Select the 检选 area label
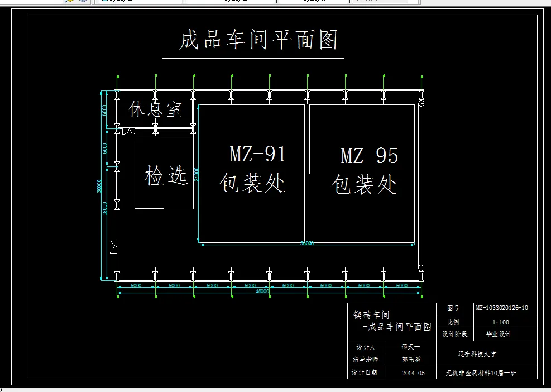 165,175
